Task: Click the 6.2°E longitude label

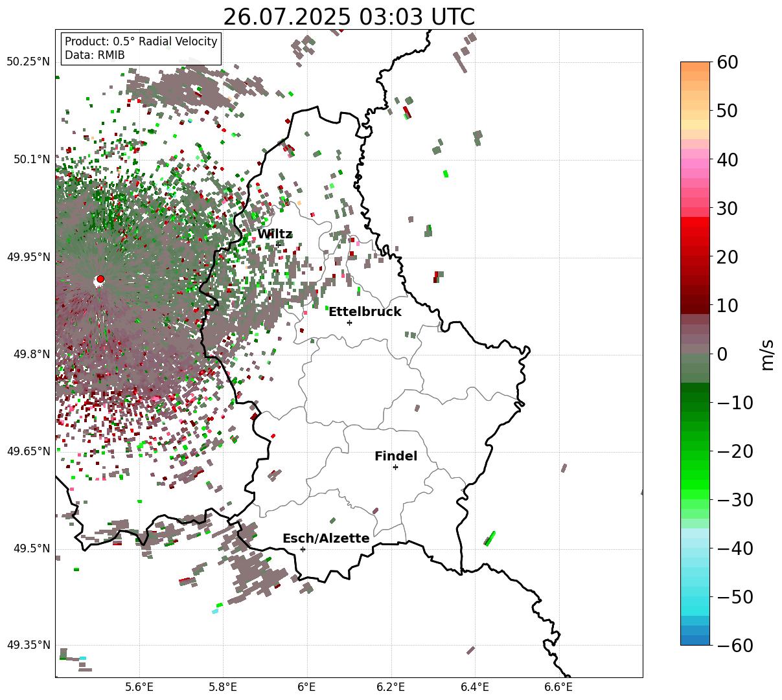Action: coord(391,687)
